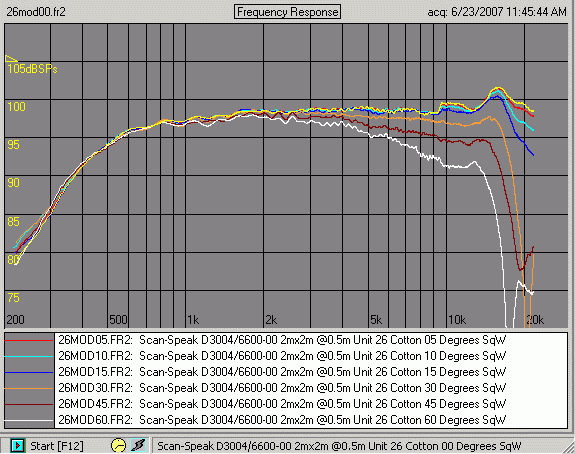Image resolution: width=575 pixels, height=454 pixels.
Task: Click the lightning bolt icon
Action: tap(138, 446)
